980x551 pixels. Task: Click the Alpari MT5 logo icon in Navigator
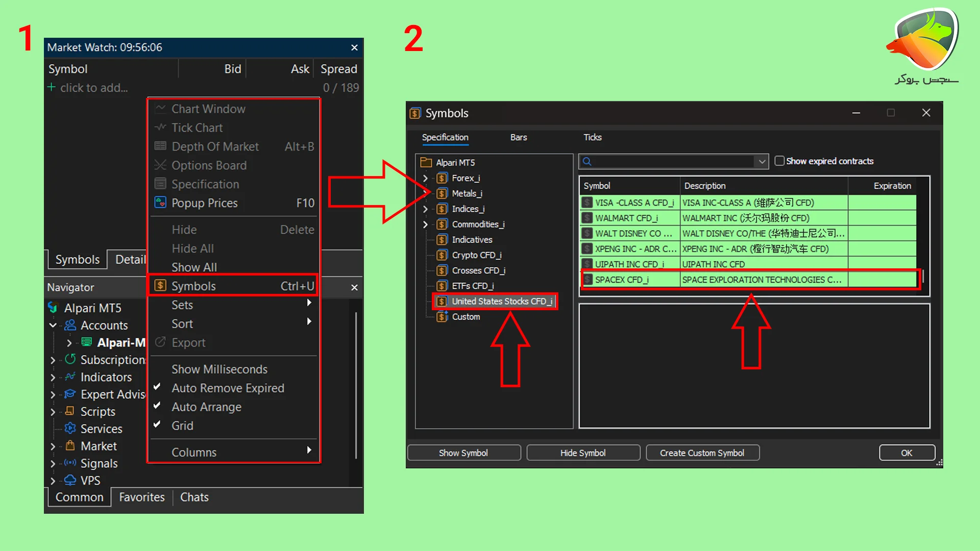pos(53,308)
